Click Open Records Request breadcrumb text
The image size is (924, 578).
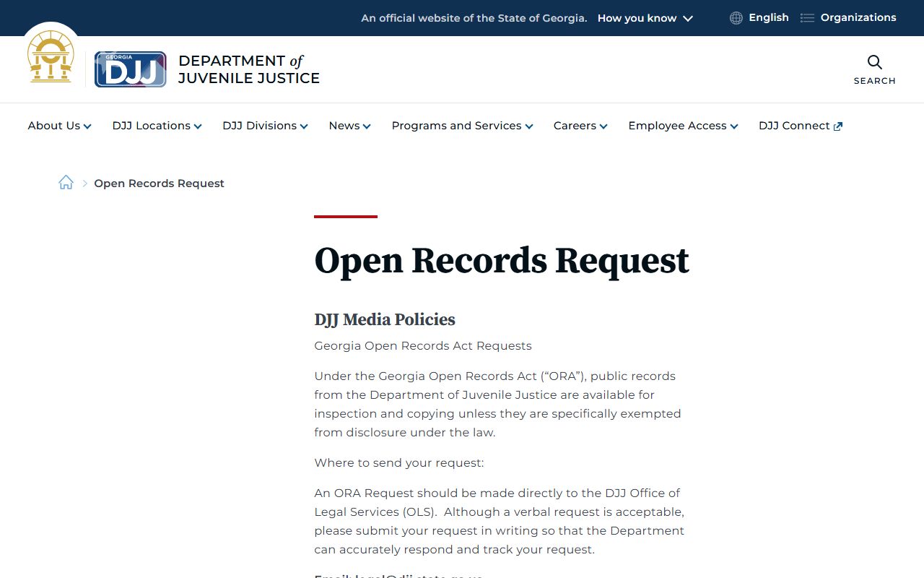click(160, 184)
